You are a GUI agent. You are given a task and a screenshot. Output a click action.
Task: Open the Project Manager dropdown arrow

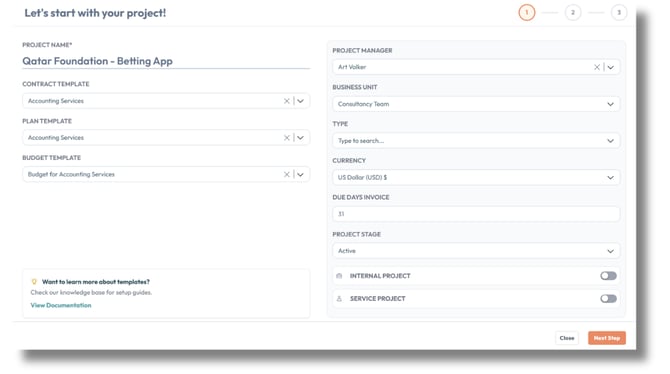coord(611,67)
